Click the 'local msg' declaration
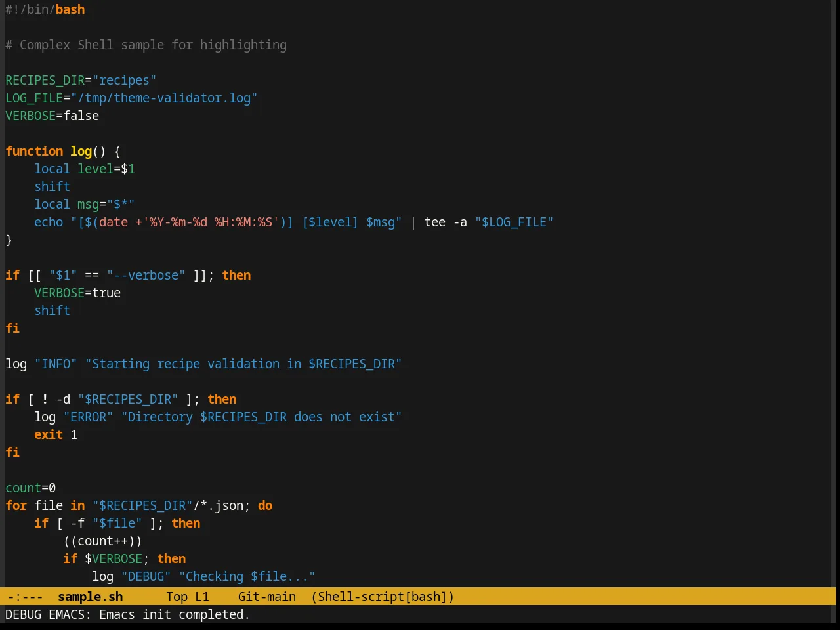Image resolution: width=840 pixels, height=630 pixels. (66, 204)
